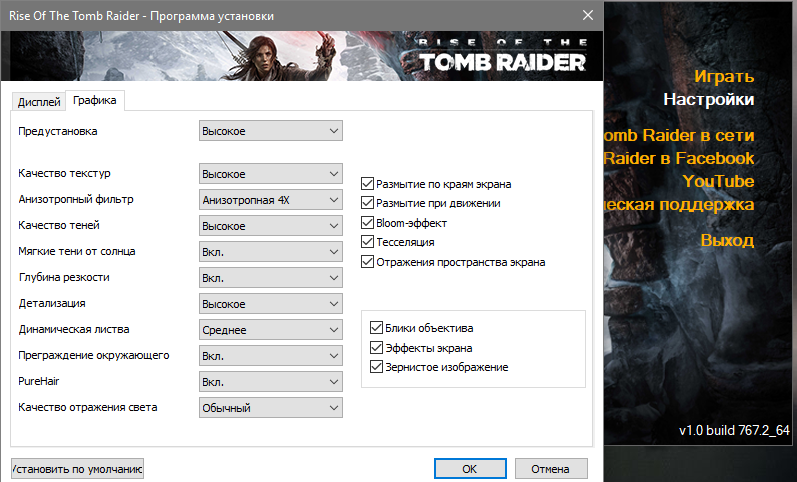Expand Мягкие тени от солнца dropdown
Image resolution: width=797 pixels, height=482 pixels.
click(x=270, y=252)
